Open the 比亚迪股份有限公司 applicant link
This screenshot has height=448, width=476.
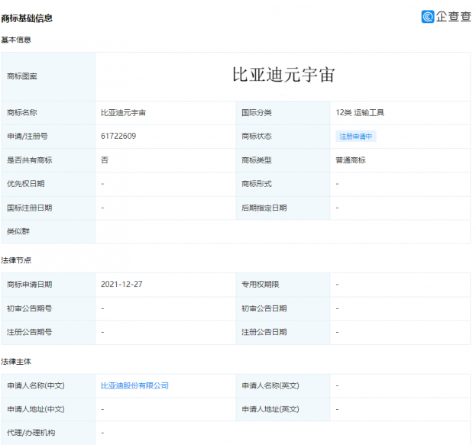134,385
